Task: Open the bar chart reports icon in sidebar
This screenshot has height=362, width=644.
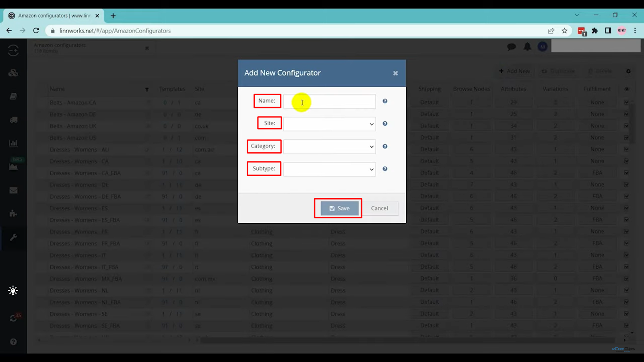Action: click(13, 143)
